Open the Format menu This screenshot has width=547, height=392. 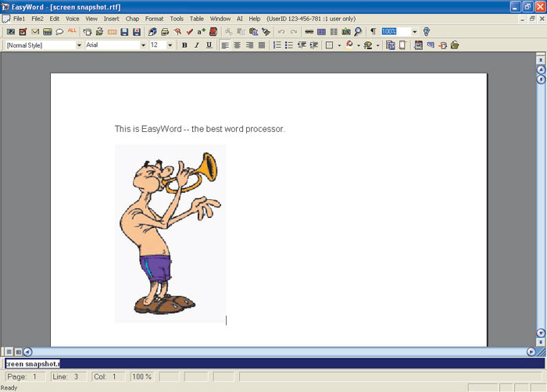click(x=154, y=18)
